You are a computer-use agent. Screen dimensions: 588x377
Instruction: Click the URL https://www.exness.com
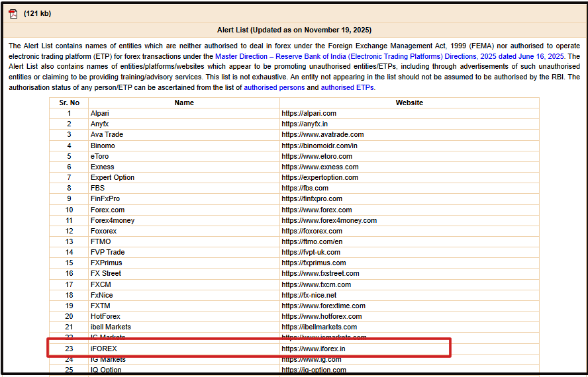[x=320, y=167]
